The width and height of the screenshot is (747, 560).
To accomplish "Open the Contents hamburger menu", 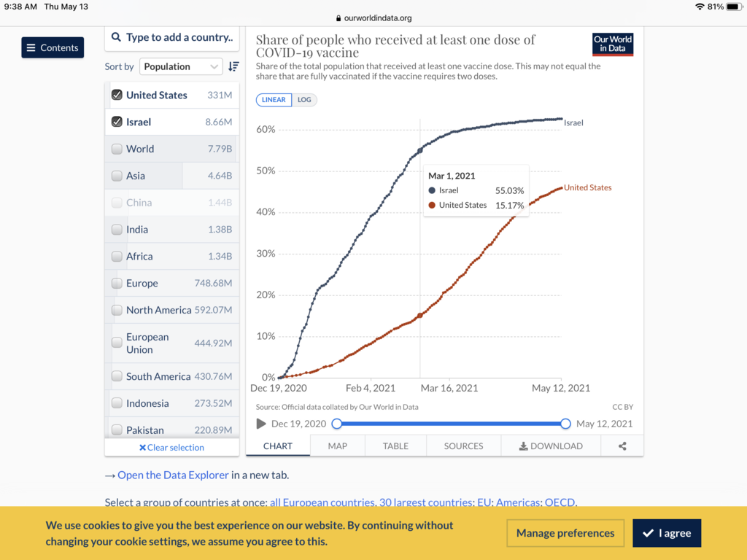I will tap(53, 47).
